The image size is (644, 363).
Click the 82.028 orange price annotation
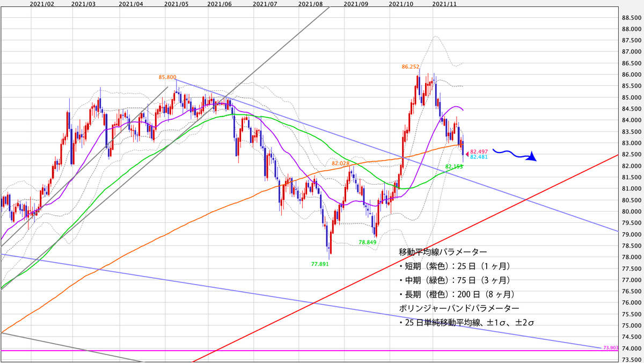(341, 163)
